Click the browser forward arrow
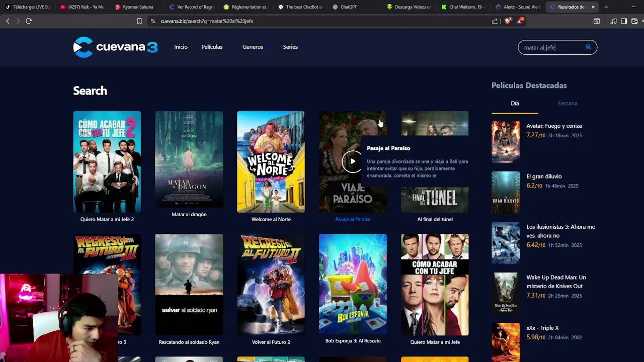The height and width of the screenshot is (362, 644). coord(18,21)
